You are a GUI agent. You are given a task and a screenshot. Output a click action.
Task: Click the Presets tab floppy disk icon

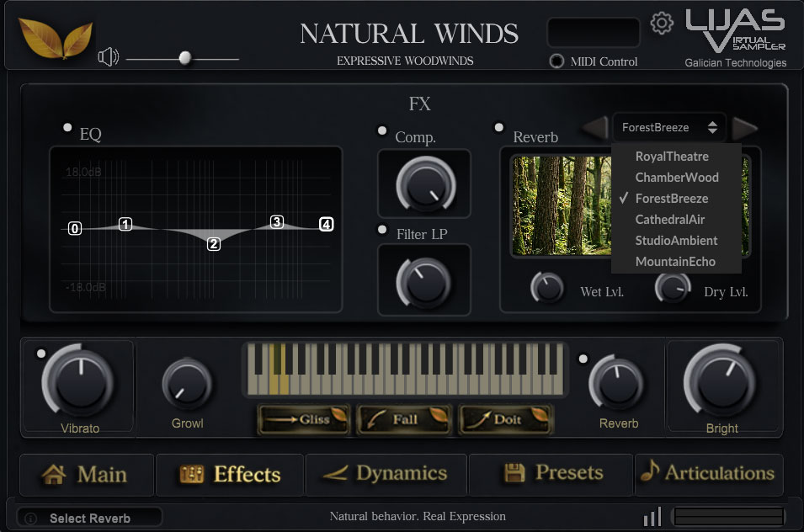coord(514,472)
